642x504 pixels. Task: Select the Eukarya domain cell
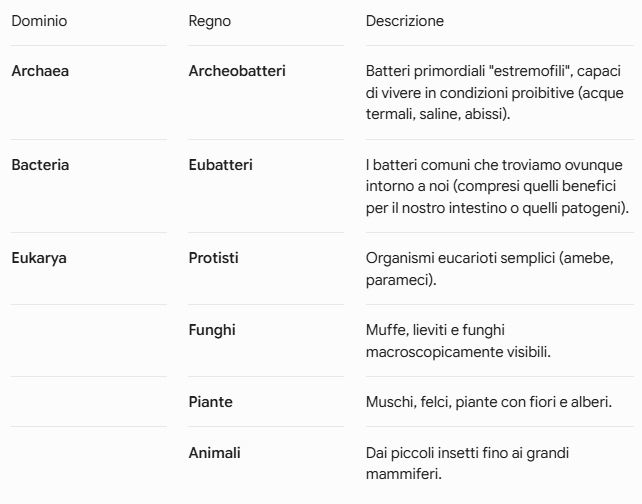pyautogui.click(x=39, y=258)
